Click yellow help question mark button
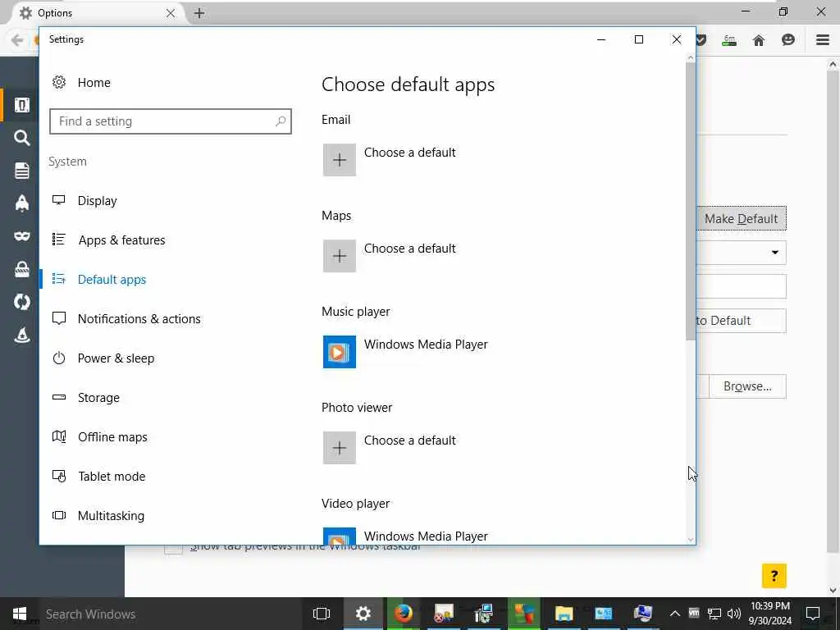This screenshot has height=630, width=840. click(774, 576)
